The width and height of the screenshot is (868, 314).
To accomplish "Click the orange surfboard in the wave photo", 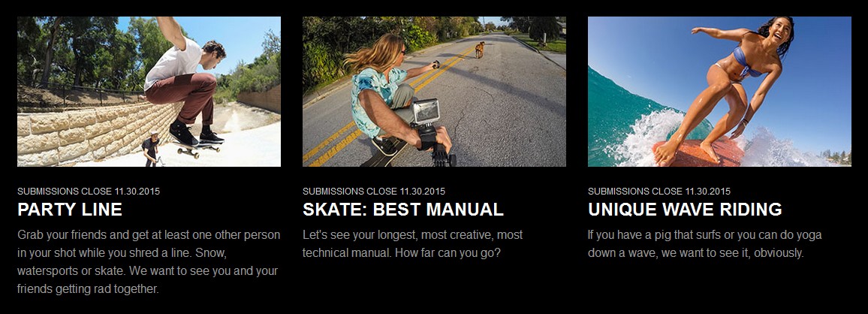I will [x=698, y=152].
